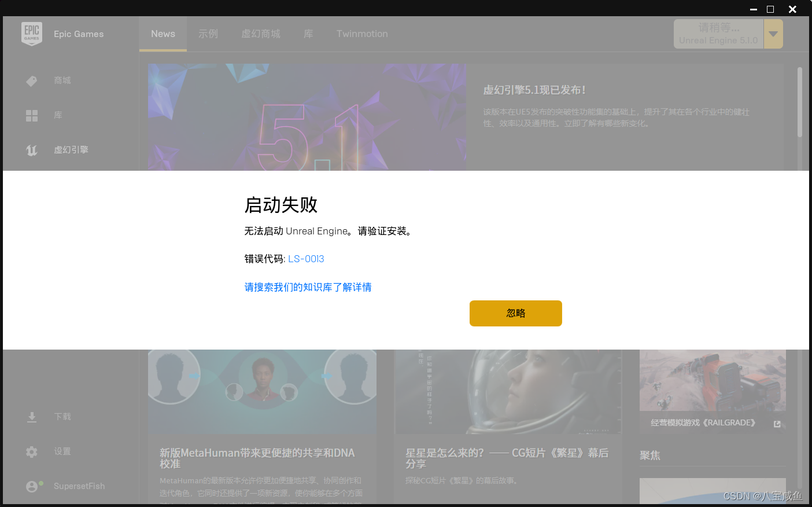
Task: Click the SupersetFish account name
Action: [x=79, y=486]
